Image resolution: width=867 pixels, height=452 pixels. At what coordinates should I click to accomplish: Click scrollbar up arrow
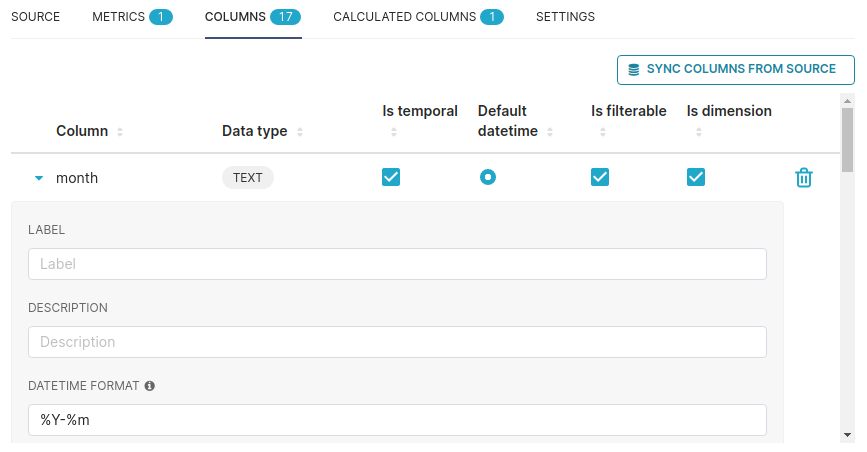click(x=847, y=101)
